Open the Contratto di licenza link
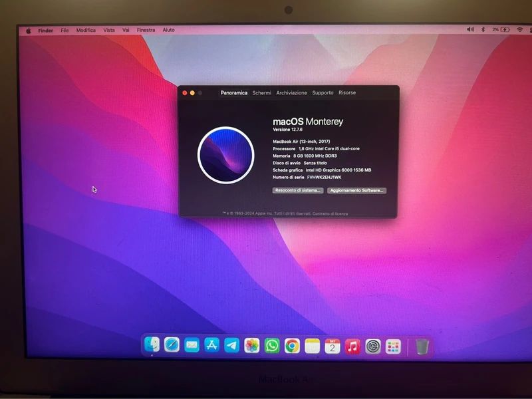Viewport: 532px width, 399px height. [x=330, y=213]
